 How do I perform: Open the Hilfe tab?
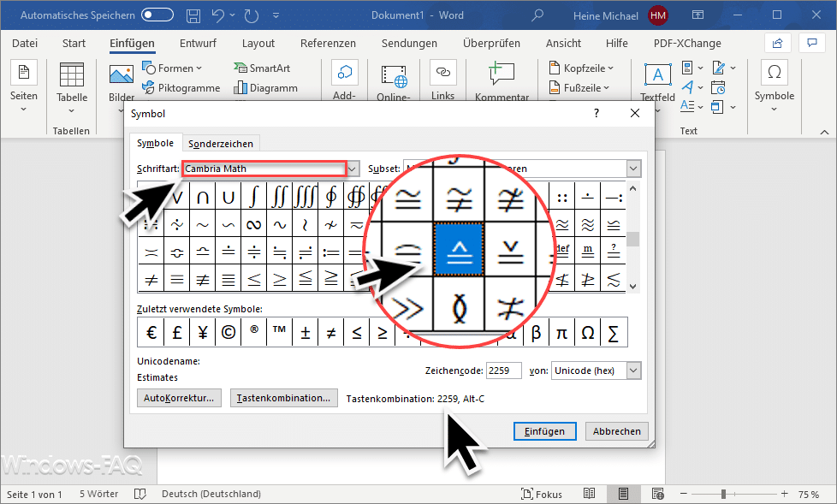[x=616, y=44]
